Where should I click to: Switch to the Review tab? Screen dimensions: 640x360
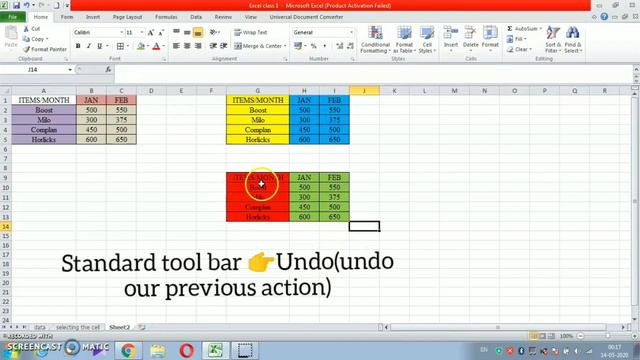point(223,17)
